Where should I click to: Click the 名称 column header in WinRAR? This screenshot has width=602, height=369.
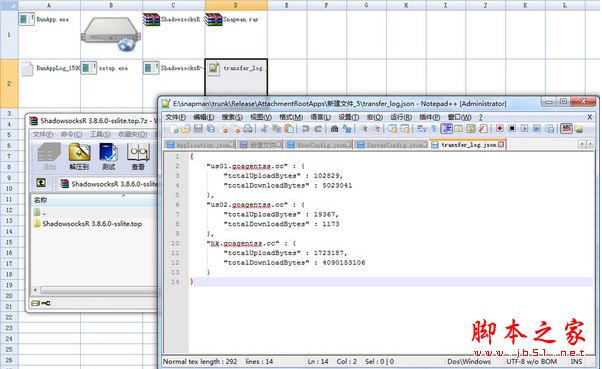(x=95, y=200)
